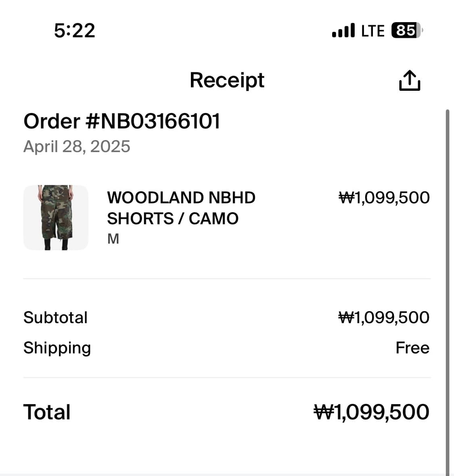Select order number #NB03166101

click(x=122, y=121)
